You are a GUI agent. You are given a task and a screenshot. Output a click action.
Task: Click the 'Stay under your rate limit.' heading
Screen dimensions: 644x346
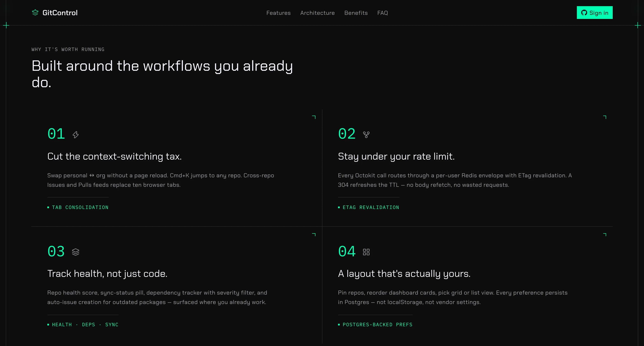(x=396, y=156)
